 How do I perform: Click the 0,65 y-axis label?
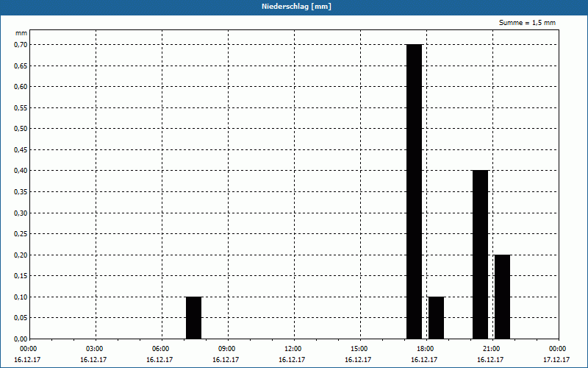[21, 66]
